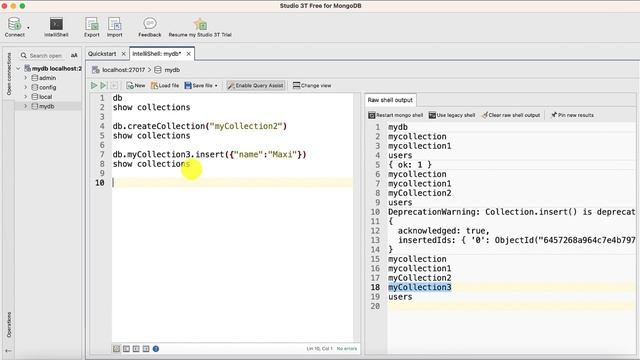Image resolution: width=640 pixels, height=360 pixels.
Task: Click the 'acknowledged: true,' output line
Action: [444, 231]
